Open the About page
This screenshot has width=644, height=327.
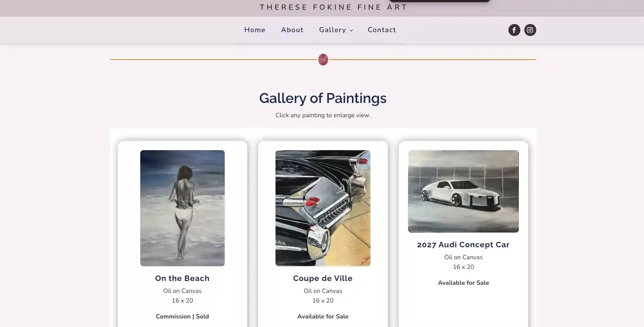pyautogui.click(x=292, y=30)
